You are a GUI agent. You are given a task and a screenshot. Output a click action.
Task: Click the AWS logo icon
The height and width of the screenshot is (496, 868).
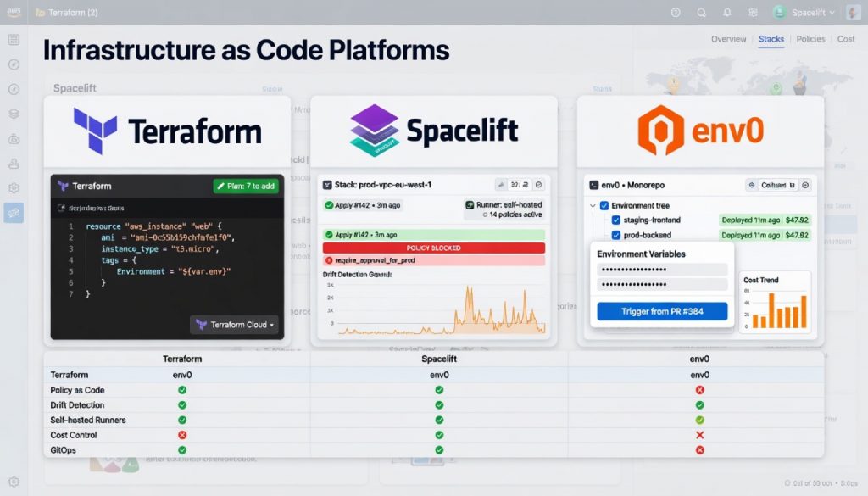click(14, 12)
